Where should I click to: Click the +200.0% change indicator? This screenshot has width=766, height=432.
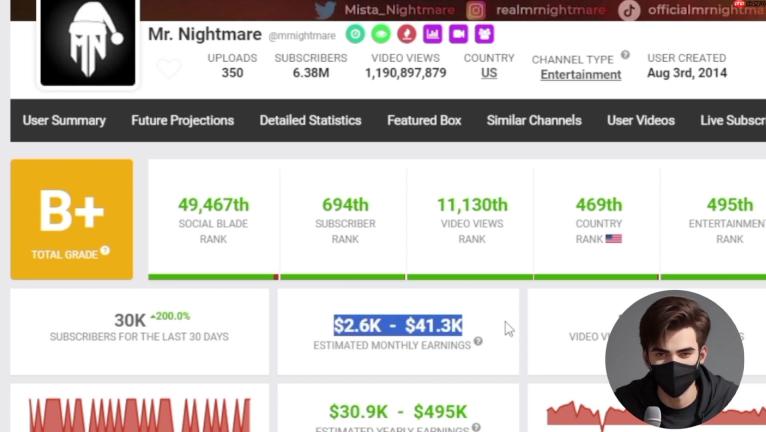[x=170, y=316]
